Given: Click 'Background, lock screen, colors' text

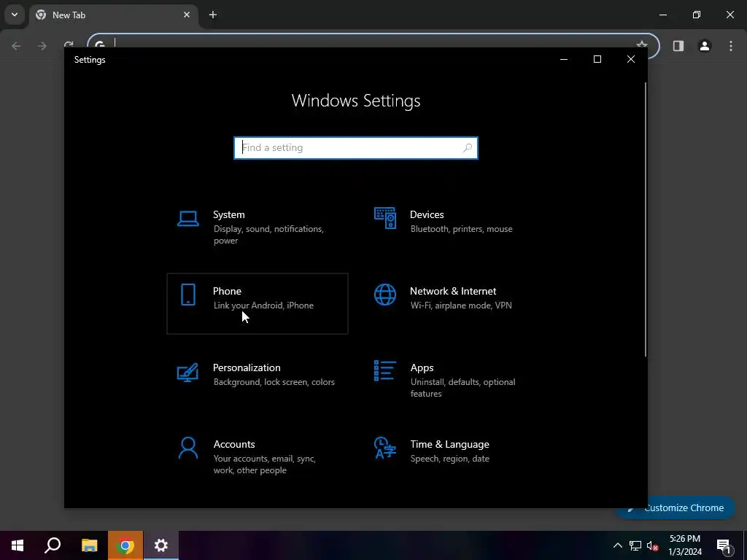Looking at the screenshot, I should (x=274, y=382).
